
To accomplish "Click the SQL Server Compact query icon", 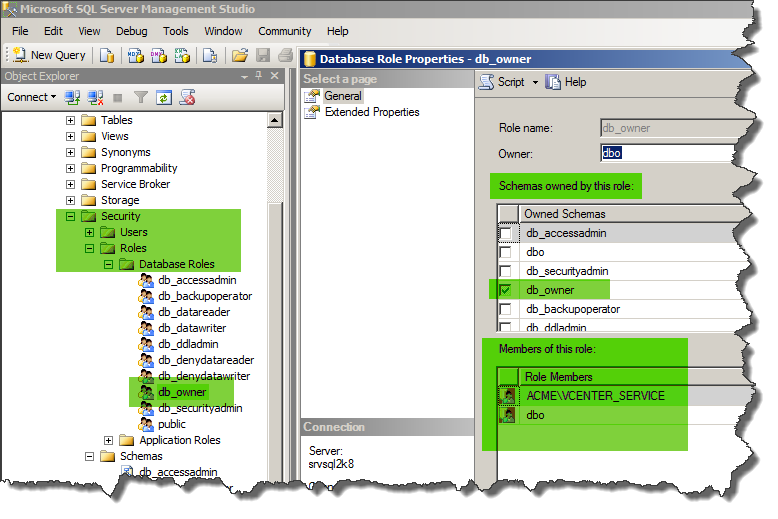I will click(x=210, y=55).
